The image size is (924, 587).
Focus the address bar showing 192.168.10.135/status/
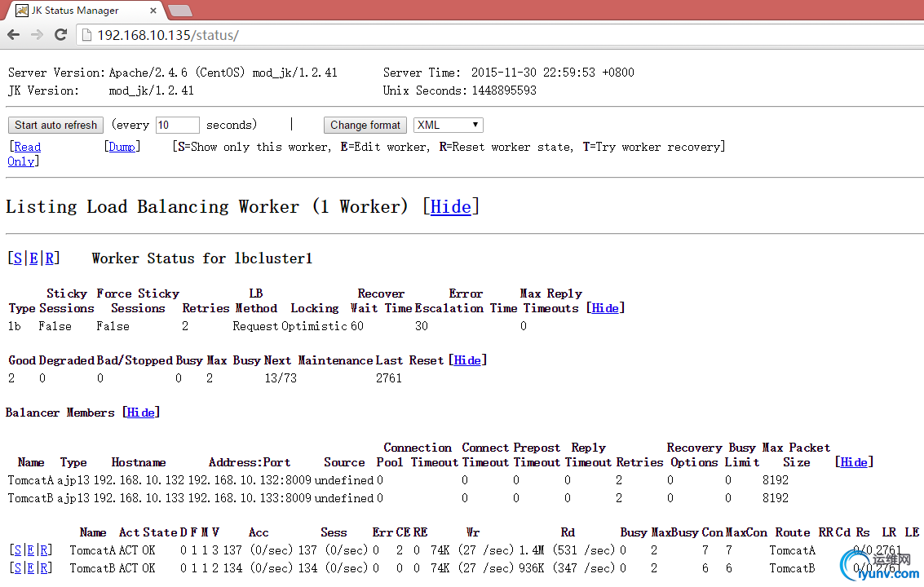(501, 35)
